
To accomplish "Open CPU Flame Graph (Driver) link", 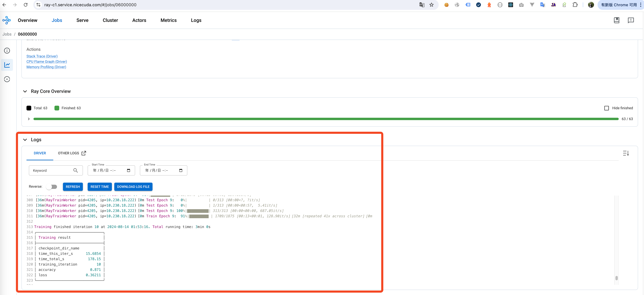I will (x=47, y=61).
